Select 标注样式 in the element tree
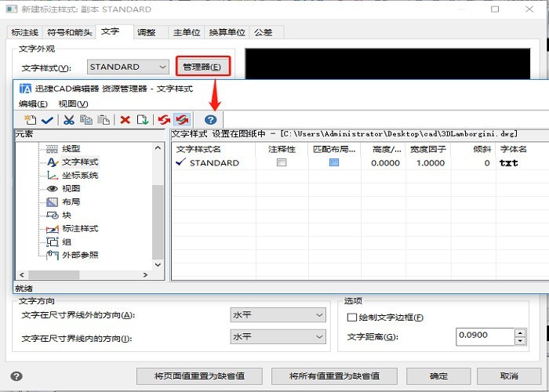 tap(80, 229)
